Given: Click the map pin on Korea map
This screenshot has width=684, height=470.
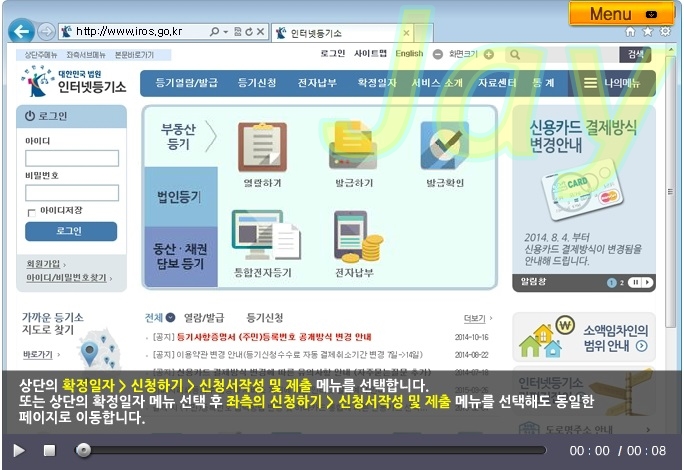Looking at the screenshot, I should tap(90, 353).
